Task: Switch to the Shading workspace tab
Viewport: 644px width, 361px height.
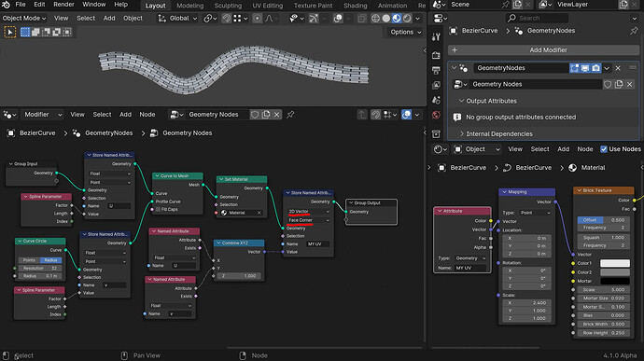Action: click(x=356, y=6)
